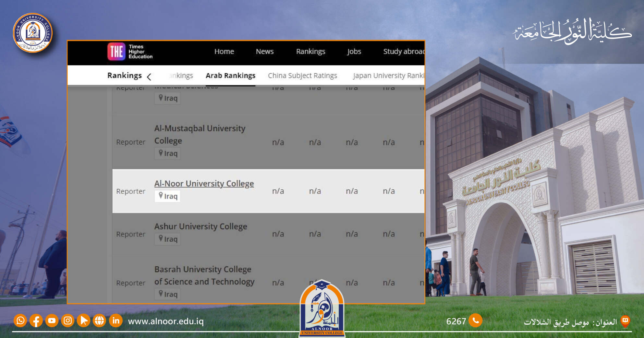Screen dimensions: 644x338
Task: Click the location pin in Basrah's Iraq tag
Action: pos(161,294)
